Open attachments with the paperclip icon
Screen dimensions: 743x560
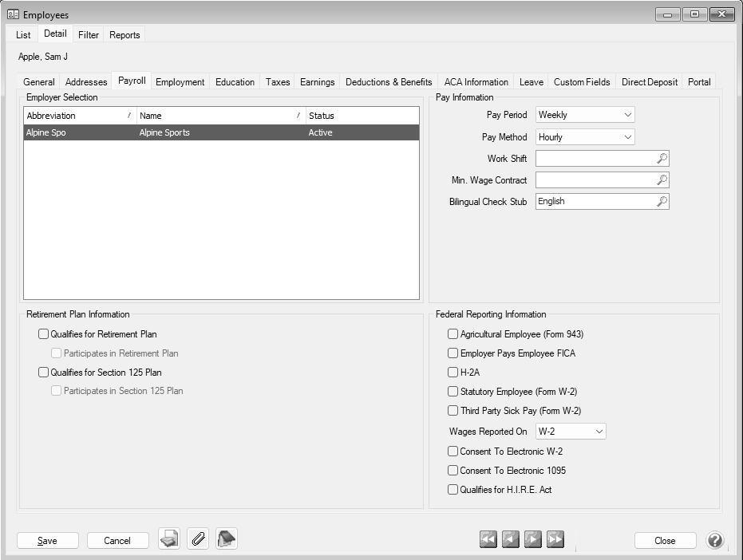[x=198, y=540]
